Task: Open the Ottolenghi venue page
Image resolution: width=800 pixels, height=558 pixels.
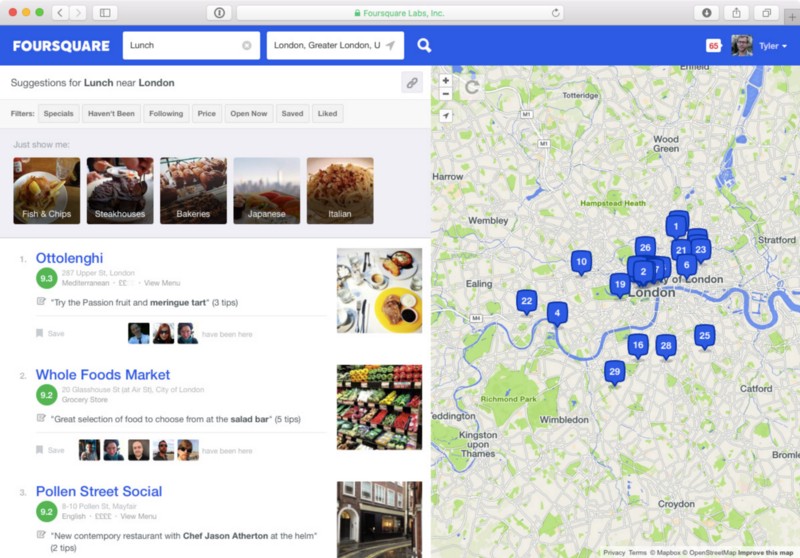Action: tap(69, 258)
